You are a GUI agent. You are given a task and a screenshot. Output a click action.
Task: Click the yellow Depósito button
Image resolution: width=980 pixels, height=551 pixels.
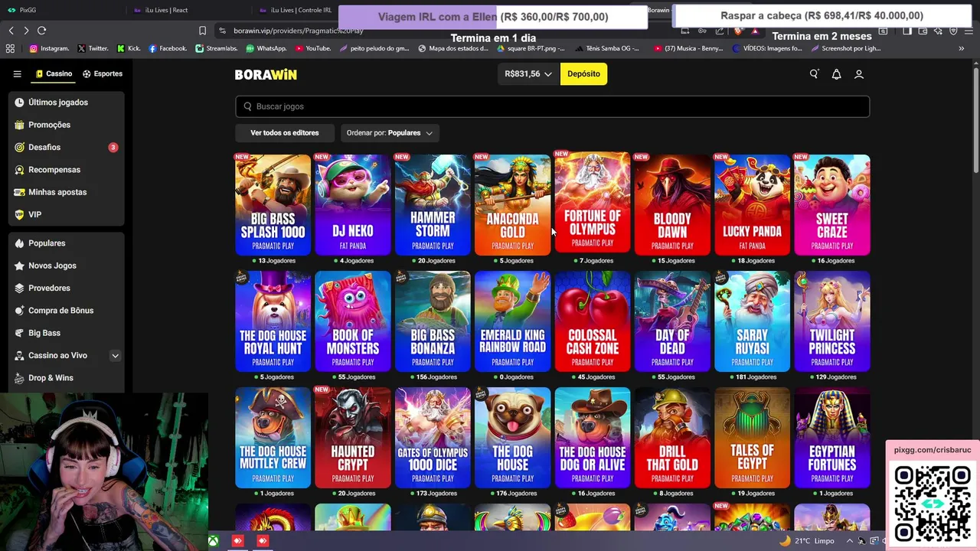[x=583, y=74]
